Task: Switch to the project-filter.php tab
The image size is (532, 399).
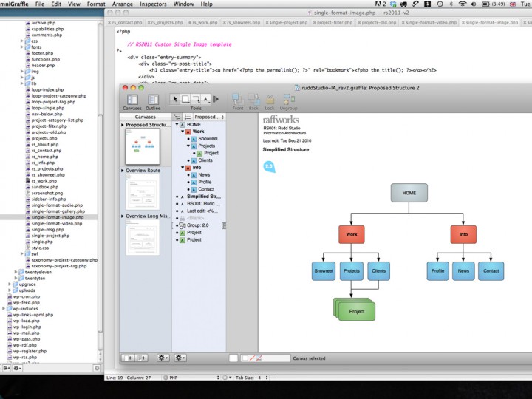Action: click(332, 22)
